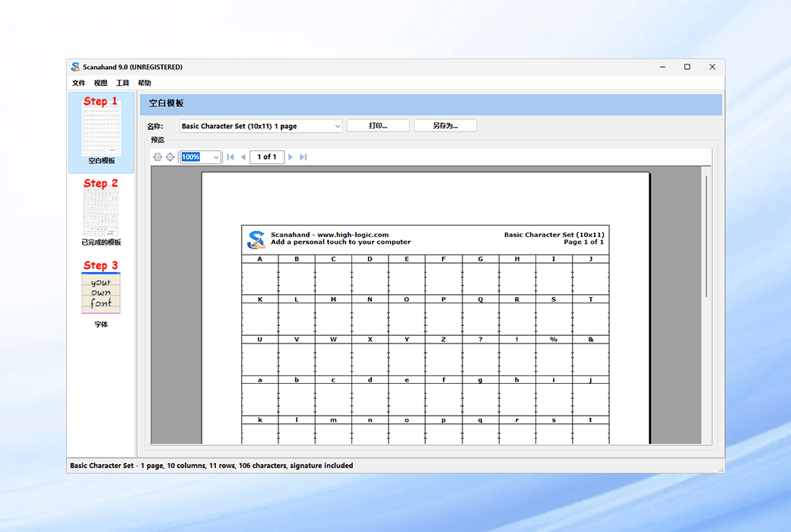The height and width of the screenshot is (532, 791).
Task: Close the Scanahand window
Action: click(x=713, y=67)
